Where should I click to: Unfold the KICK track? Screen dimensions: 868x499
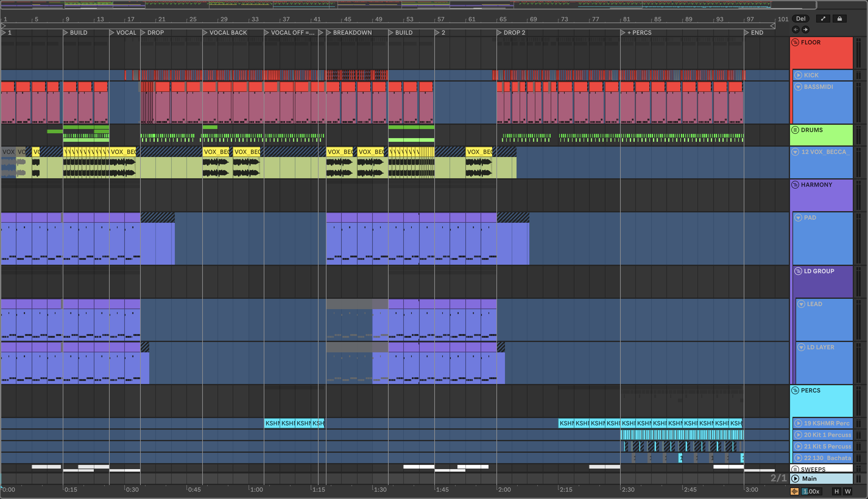pos(798,75)
